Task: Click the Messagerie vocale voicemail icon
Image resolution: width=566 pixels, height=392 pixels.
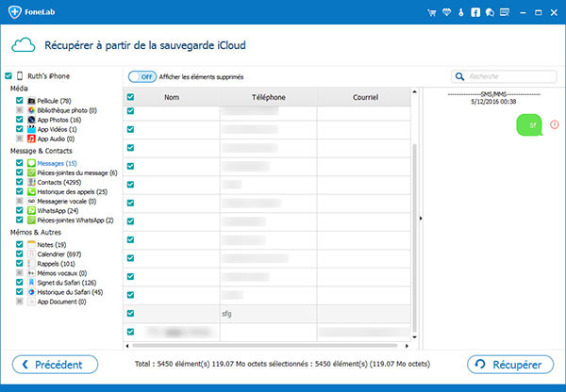Action: 31,202
